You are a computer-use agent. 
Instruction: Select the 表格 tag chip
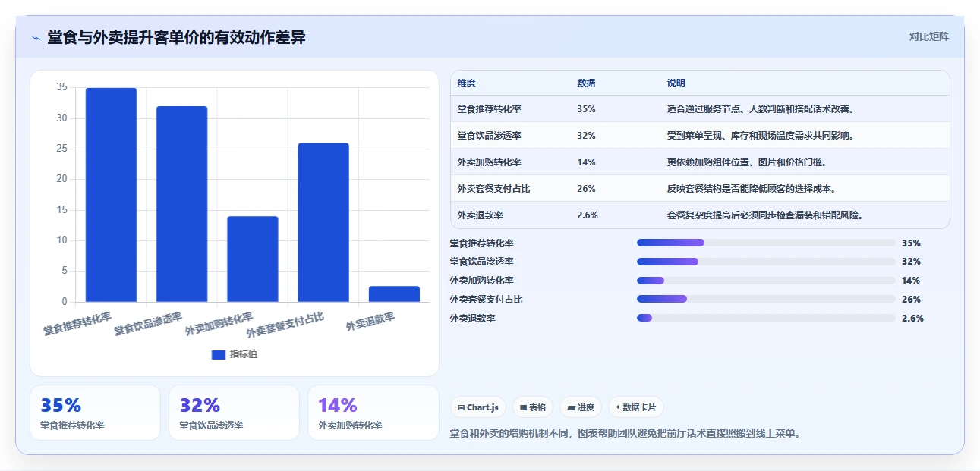coord(532,407)
